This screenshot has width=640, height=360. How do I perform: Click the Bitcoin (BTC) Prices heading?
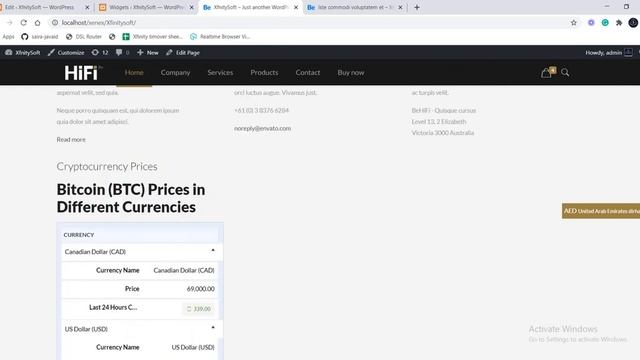(x=131, y=198)
